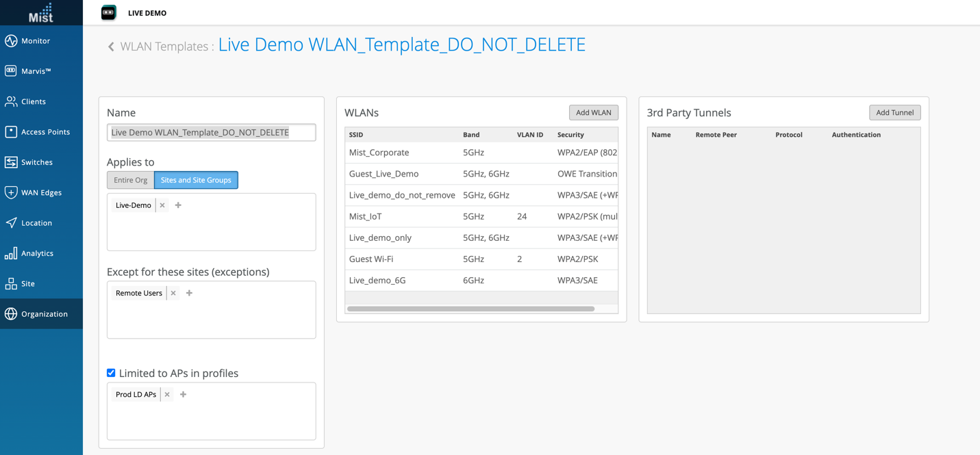The width and height of the screenshot is (980, 455).
Task: Open Analytics section icon
Action: [11, 254]
